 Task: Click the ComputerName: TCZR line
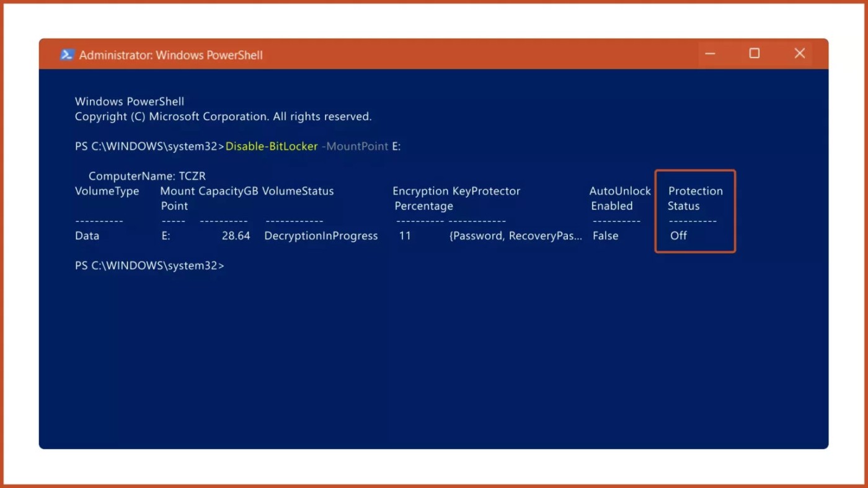[x=147, y=176]
